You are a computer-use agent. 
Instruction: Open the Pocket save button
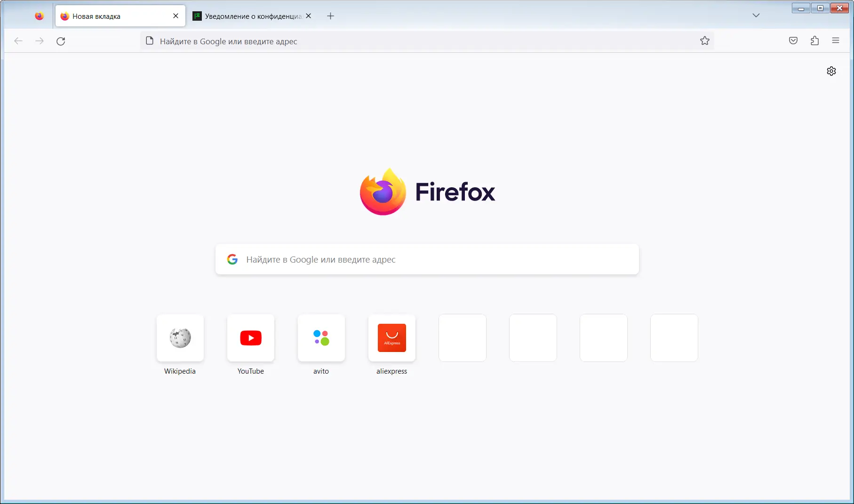[x=793, y=41]
